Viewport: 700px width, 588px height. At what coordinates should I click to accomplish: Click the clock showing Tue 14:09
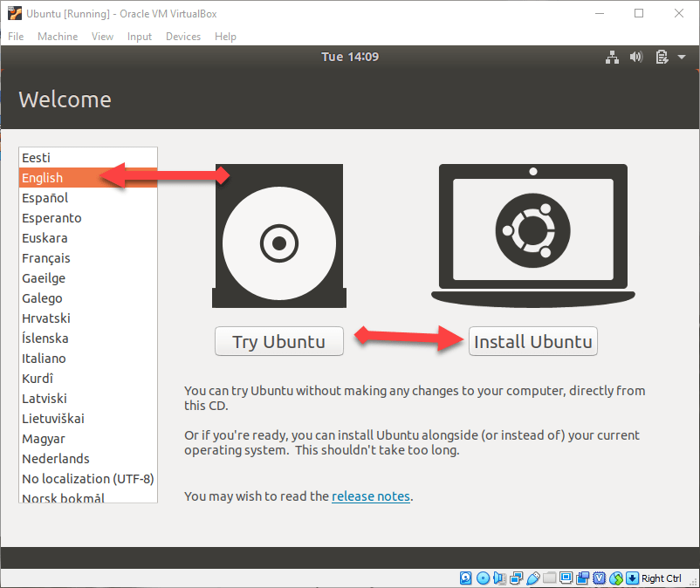click(349, 58)
